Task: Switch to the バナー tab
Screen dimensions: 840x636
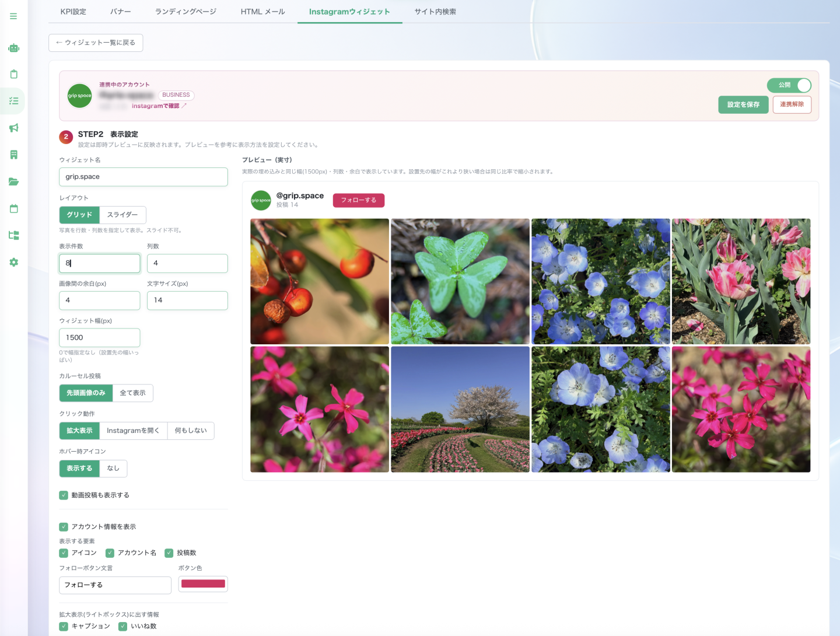Action: (x=121, y=12)
